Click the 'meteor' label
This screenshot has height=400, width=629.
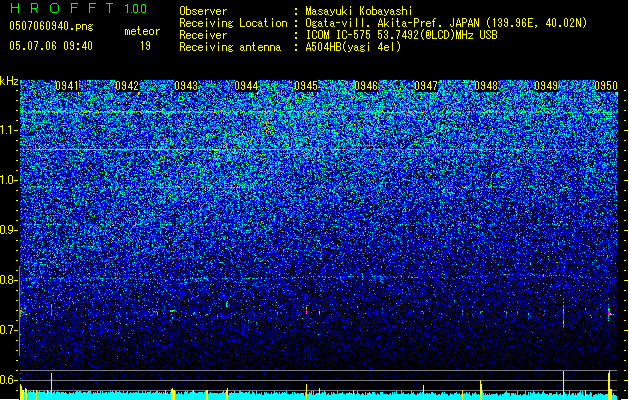[x=142, y=31]
